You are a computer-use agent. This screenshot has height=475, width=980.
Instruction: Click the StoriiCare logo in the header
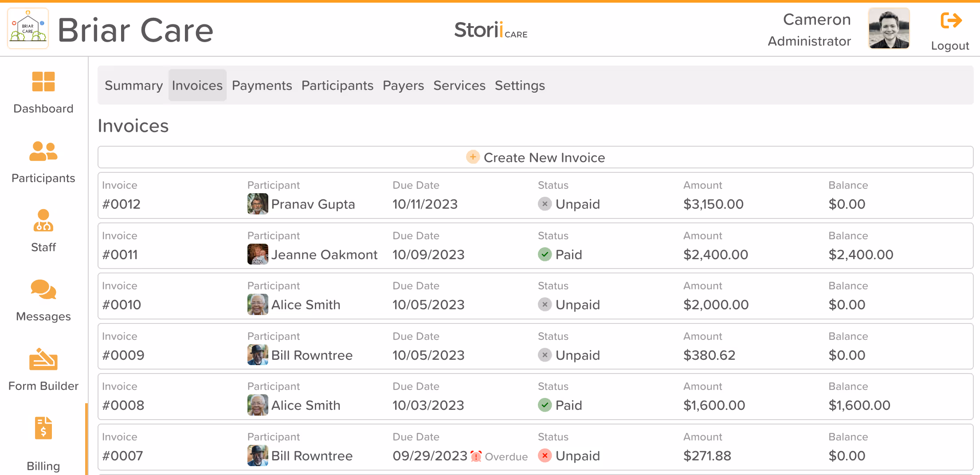coord(491,30)
